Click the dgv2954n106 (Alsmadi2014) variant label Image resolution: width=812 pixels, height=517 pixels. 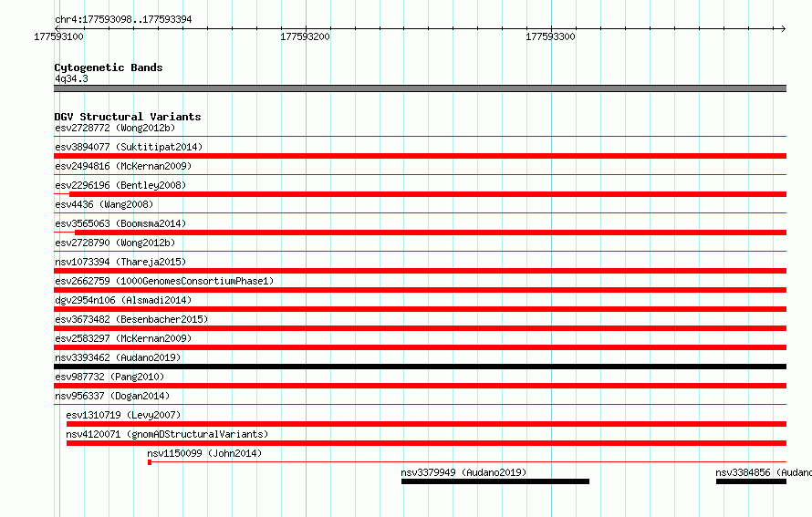[123, 300]
